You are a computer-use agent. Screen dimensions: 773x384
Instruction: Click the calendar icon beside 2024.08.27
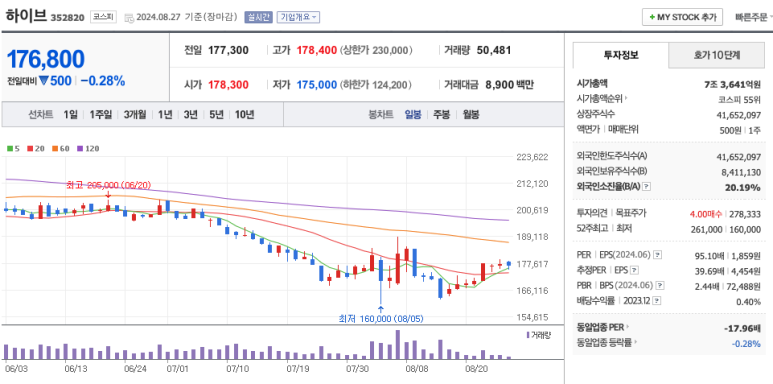click(129, 18)
